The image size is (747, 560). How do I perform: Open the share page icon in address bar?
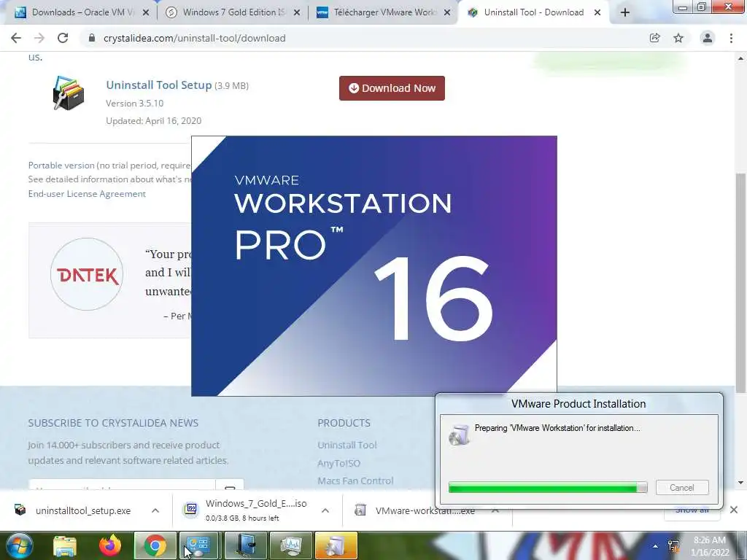655,38
